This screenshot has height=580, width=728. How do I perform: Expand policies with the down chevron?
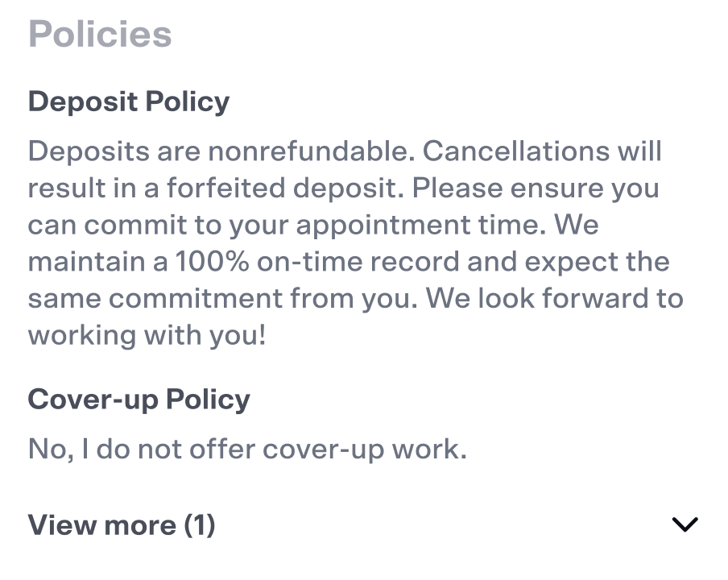[685, 525]
